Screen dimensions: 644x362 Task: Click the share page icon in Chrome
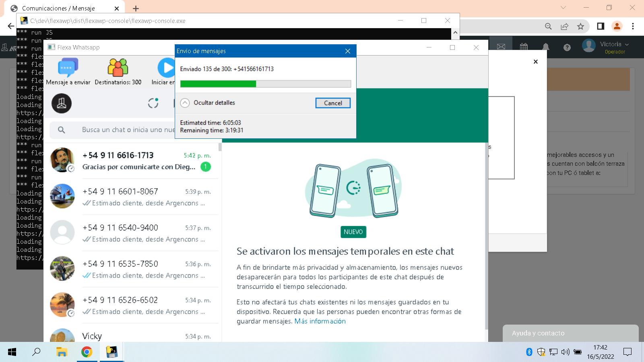coord(565,26)
